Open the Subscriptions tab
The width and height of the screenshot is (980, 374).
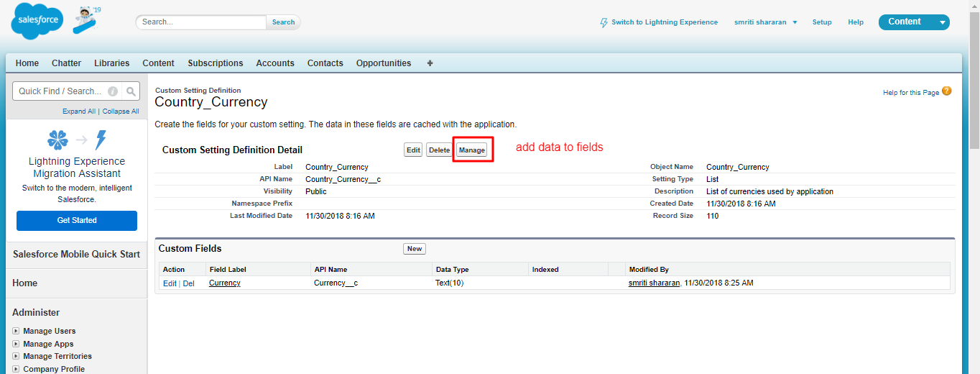[216, 63]
